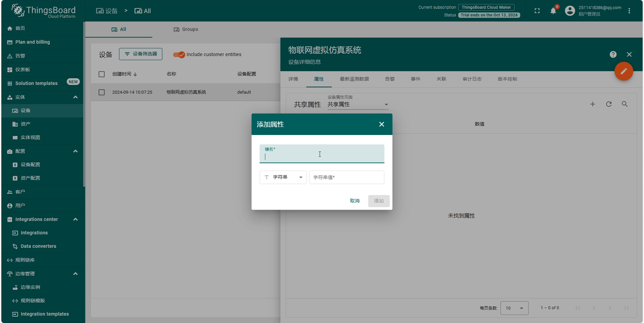Search attributes with the magnifier icon

coord(625,104)
